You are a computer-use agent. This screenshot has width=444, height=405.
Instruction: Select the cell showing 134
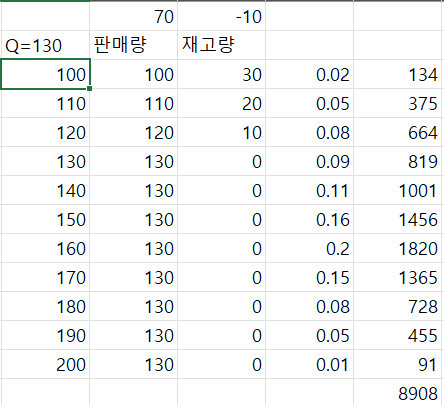pyautogui.click(x=398, y=74)
